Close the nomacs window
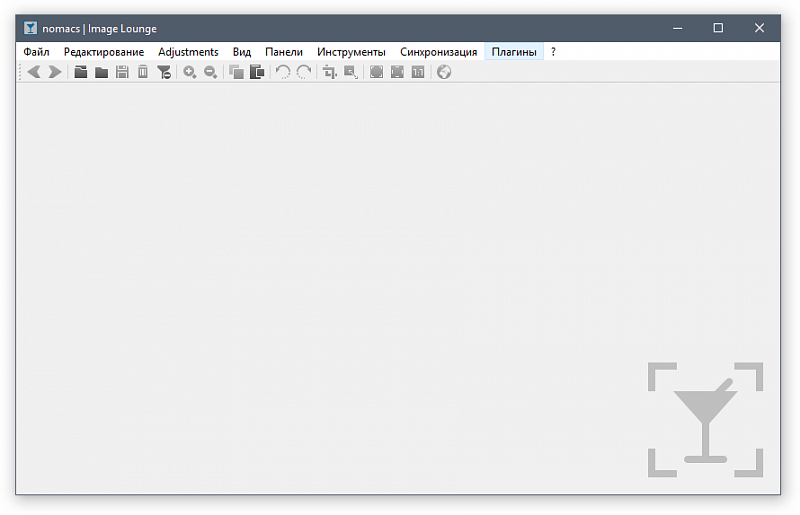 point(759,28)
